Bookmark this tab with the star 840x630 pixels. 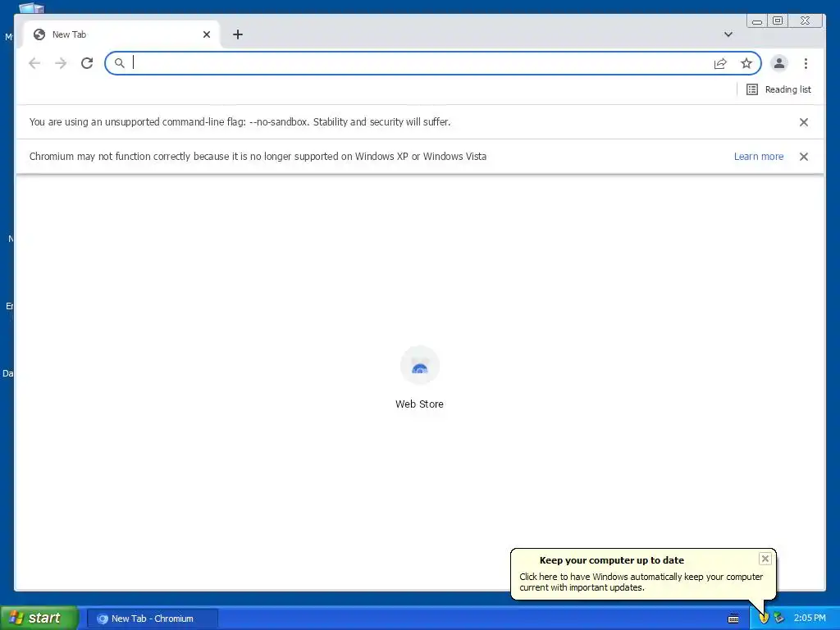click(746, 63)
